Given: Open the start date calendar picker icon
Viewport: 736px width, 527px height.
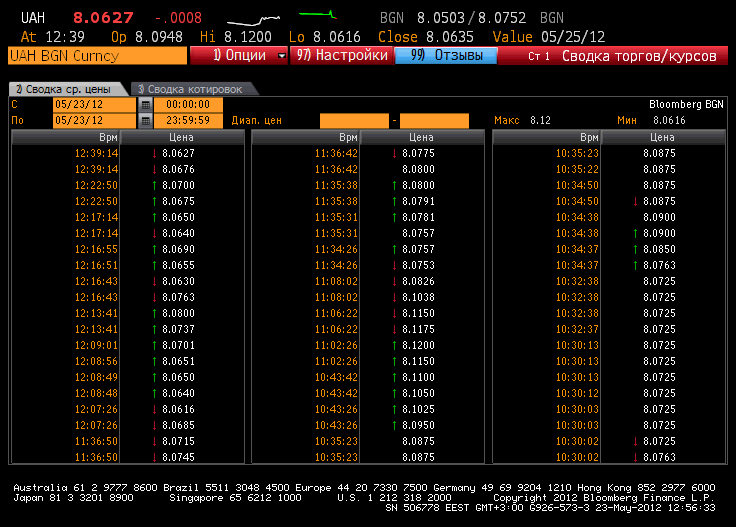Looking at the screenshot, I should (146, 105).
